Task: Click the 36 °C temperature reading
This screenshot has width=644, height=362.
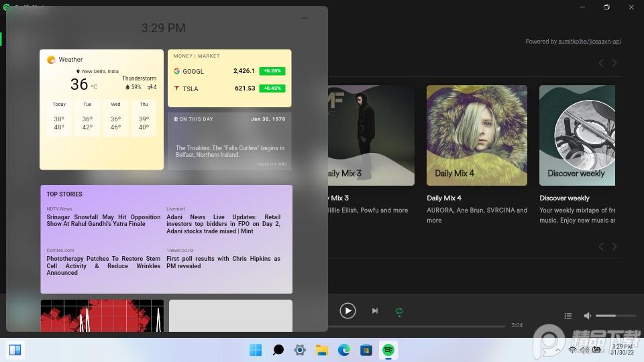Action: [x=83, y=84]
